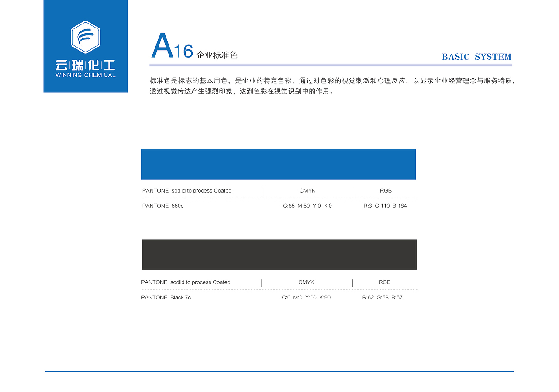Click the C:0 M:0 Y:00 K:90 value
This screenshot has width=559, height=392.
pyautogui.click(x=306, y=298)
